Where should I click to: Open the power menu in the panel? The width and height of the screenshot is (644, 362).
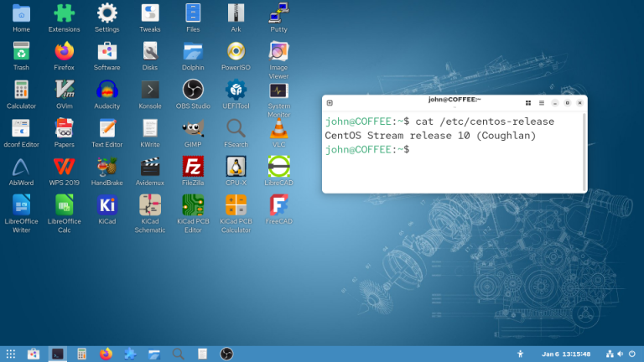tap(632, 354)
